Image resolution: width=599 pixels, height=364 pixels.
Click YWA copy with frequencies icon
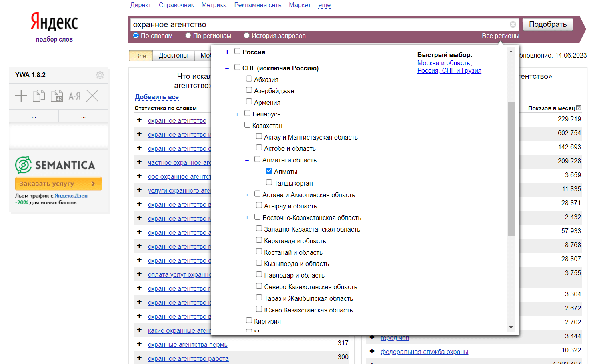[57, 96]
